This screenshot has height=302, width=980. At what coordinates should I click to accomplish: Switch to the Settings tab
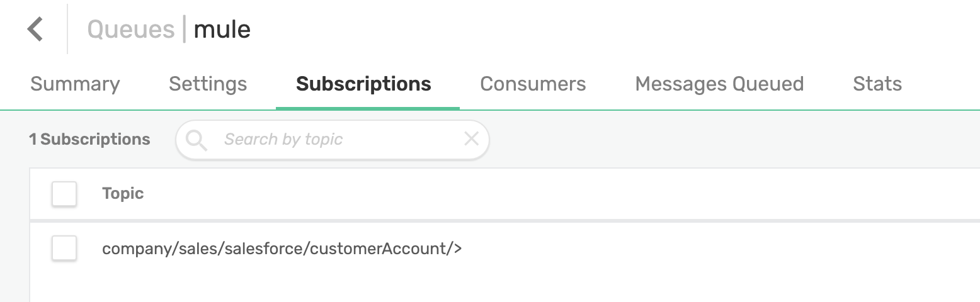pyautogui.click(x=208, y=84)
